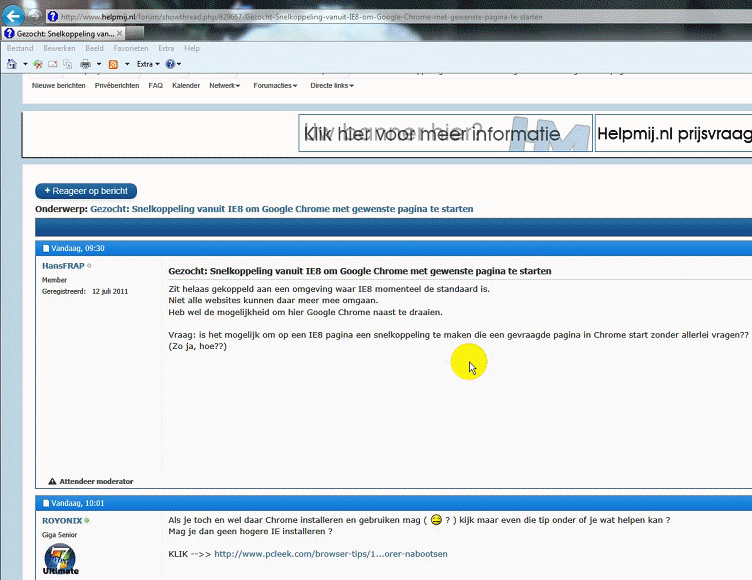Click the yellow smiley in ROYONIX's post
The height and width of the screenshot is (580, 752).
tap(436, 520)
